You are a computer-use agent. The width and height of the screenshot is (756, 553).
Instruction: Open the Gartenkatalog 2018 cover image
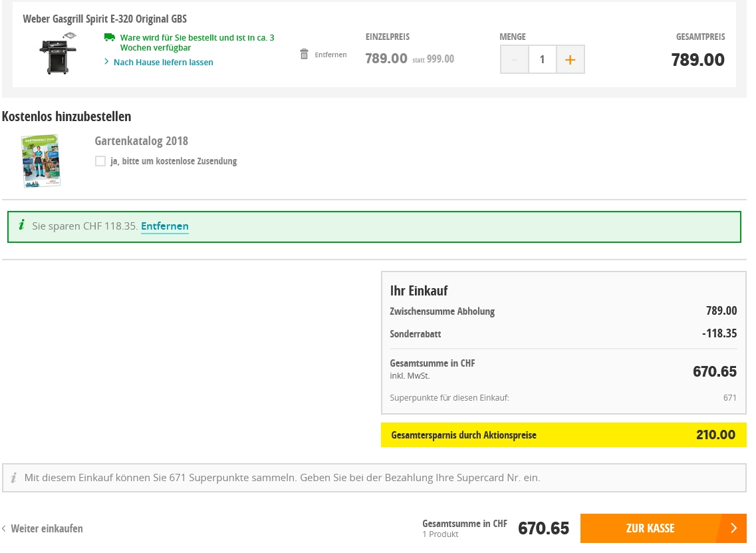tap(40, 160)
